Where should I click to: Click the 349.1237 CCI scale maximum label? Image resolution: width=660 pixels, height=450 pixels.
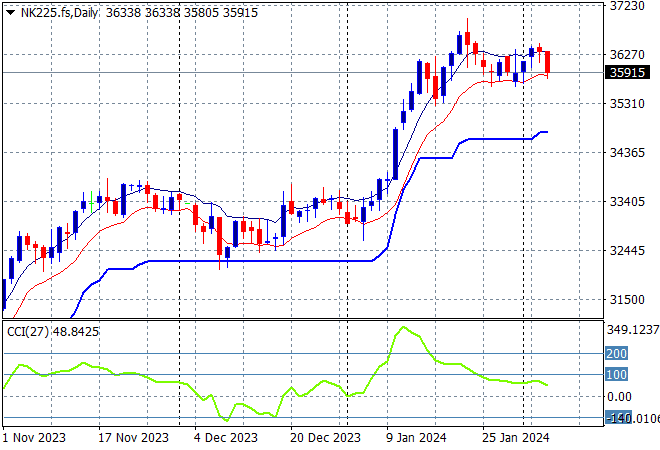(633, 330)
